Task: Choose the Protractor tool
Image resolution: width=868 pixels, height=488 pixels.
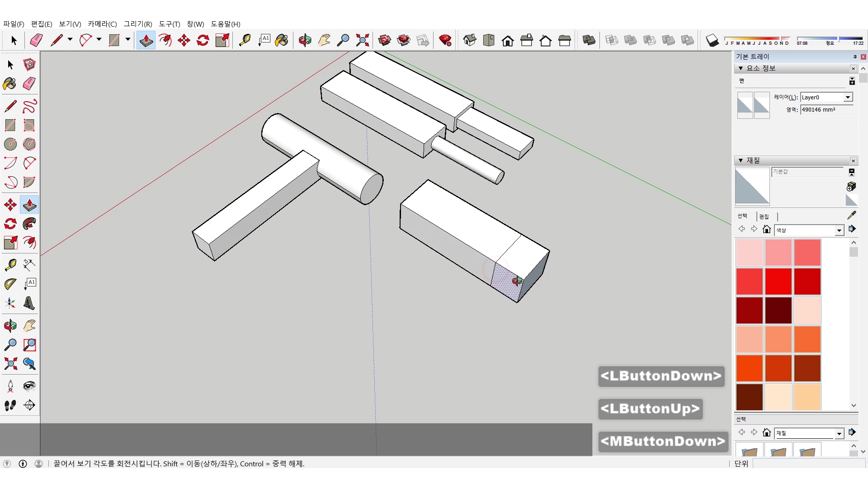Action: (x=10, y=284)
